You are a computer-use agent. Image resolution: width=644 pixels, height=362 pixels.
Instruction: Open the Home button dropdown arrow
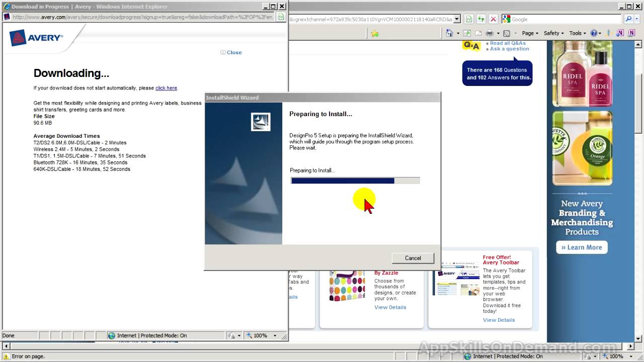pyautogui.click(x=458, y=33)
